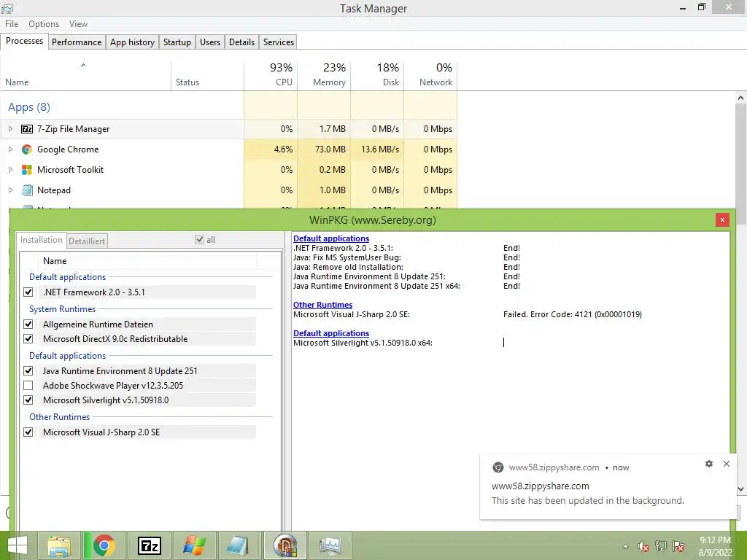
Task: Click the first Default applications log heading
Action: click(331, 238)
